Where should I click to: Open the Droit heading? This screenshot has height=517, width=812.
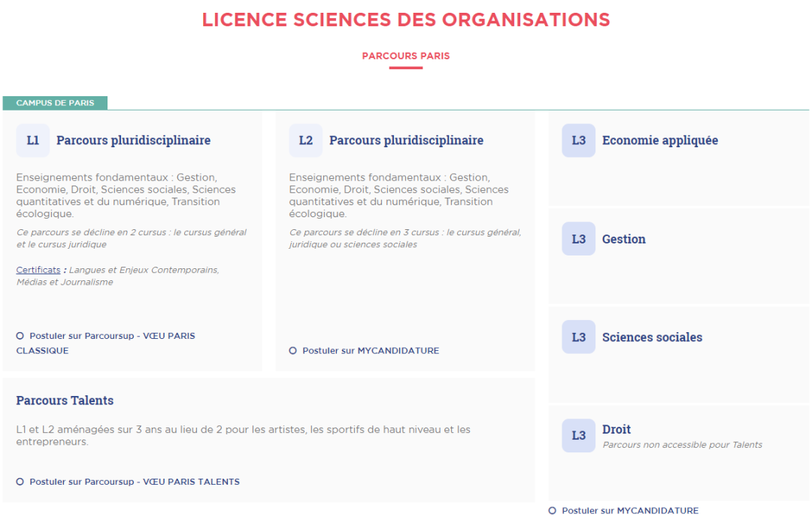(x=617, y=430)
